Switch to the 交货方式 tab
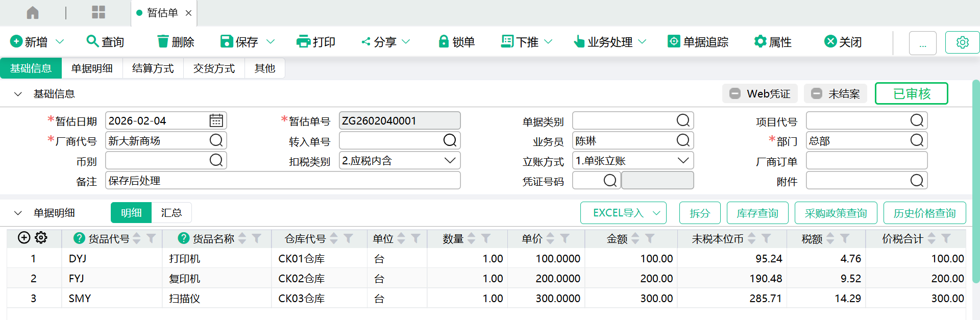This screenshot has width=980, height=320. coord(214,68)
